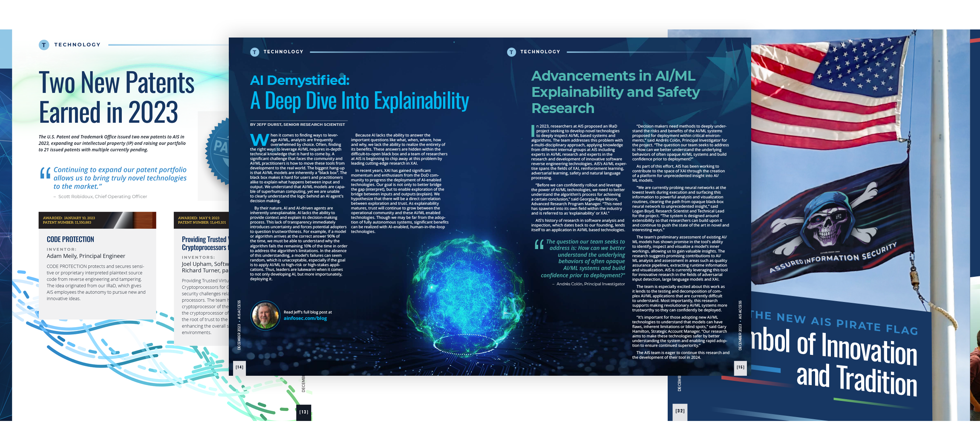
Task: Click the quote mark beside 'Continuing to expand our patent portfolio'
Action: coord(45,173)
